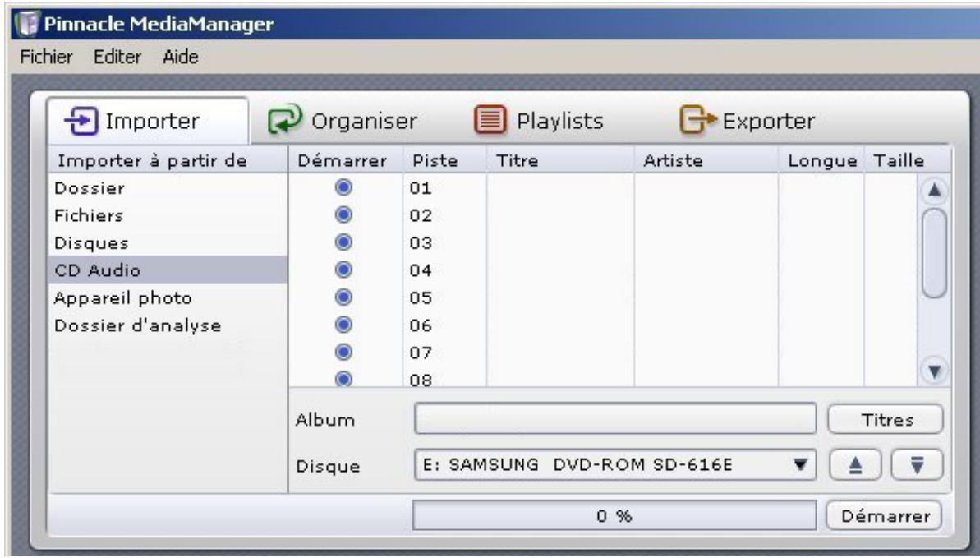
Task: Click the 0 % progress bar
Action: (x=614, y=516)
